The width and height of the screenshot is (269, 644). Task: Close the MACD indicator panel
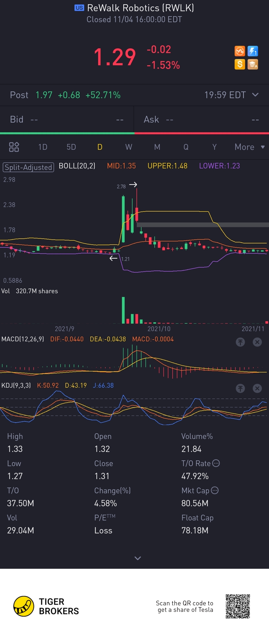[257, 342]
